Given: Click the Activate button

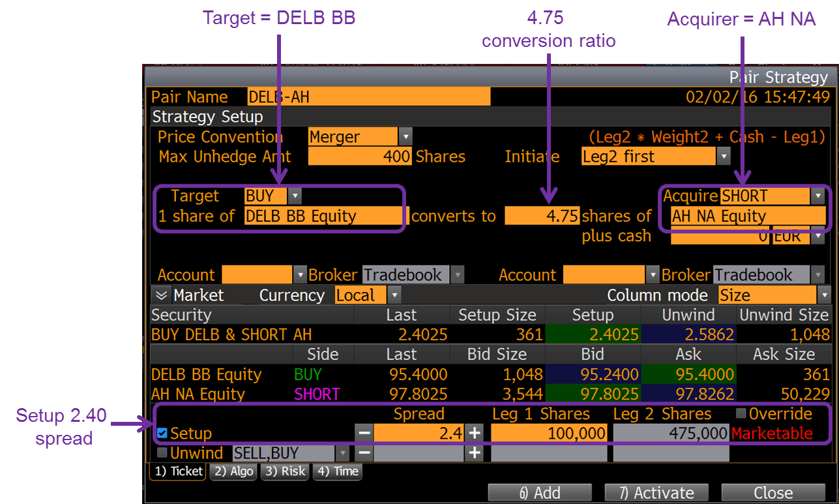Looking at the screenshot, I should coord(656,492).
